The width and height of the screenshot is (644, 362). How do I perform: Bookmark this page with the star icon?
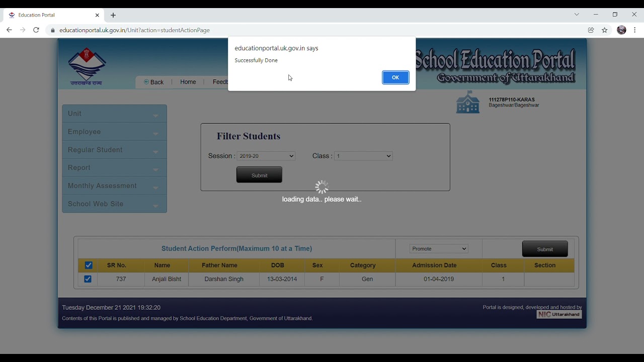pyautogui.click(x=605, y=30)
